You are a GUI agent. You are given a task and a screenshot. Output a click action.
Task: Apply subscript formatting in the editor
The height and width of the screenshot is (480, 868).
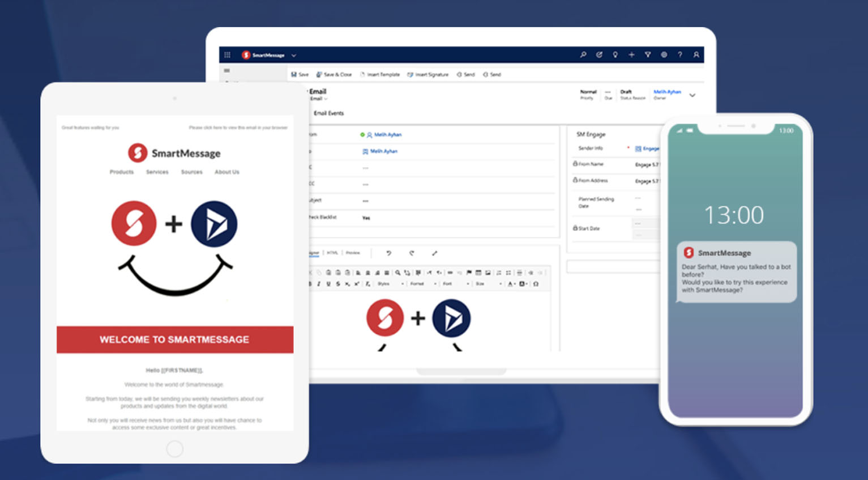coord(347,284)
